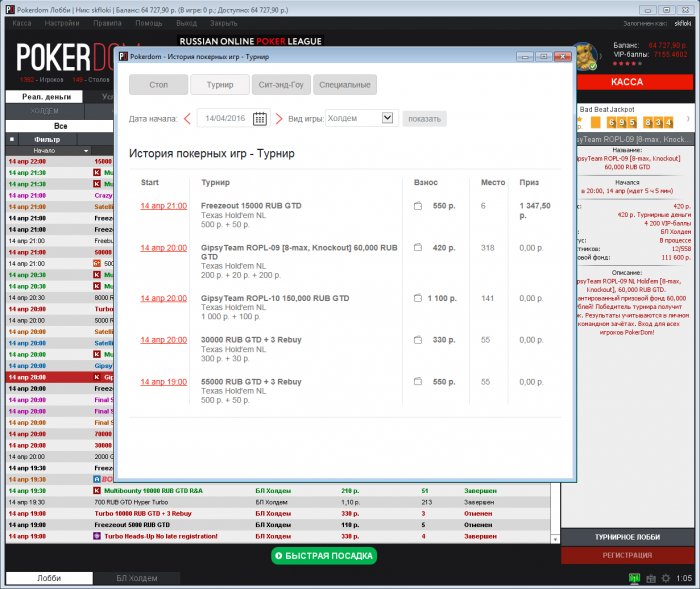Click the РЕГИСТРАЦИЯ button
The width and height of the screenshot is (700, 589).
[627, 555]
